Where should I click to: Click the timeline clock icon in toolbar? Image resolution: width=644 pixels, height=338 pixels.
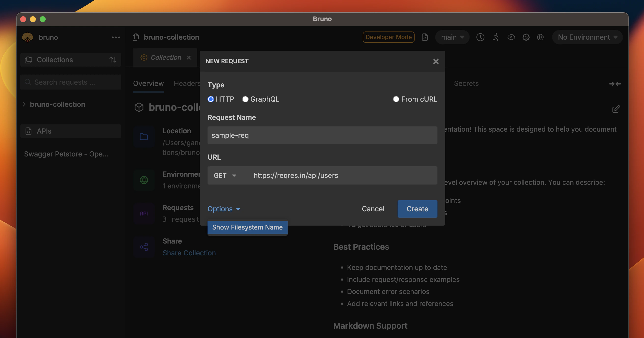click(480, 37)
